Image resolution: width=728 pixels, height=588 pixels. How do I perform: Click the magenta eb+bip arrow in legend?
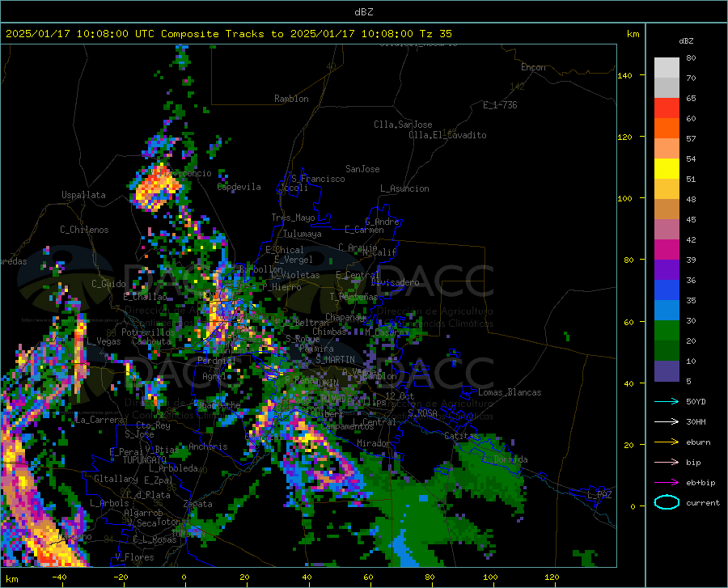667,483
